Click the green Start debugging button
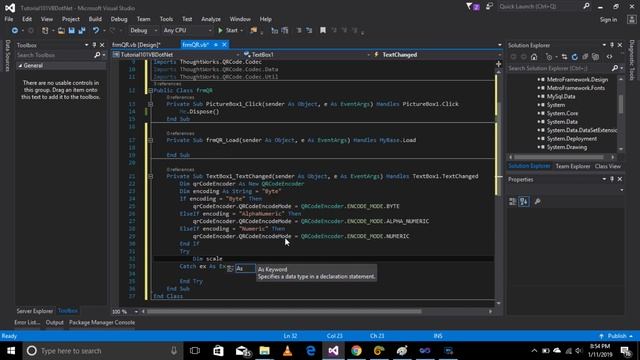This screenshot has height=360, width=640. [228, 31]
